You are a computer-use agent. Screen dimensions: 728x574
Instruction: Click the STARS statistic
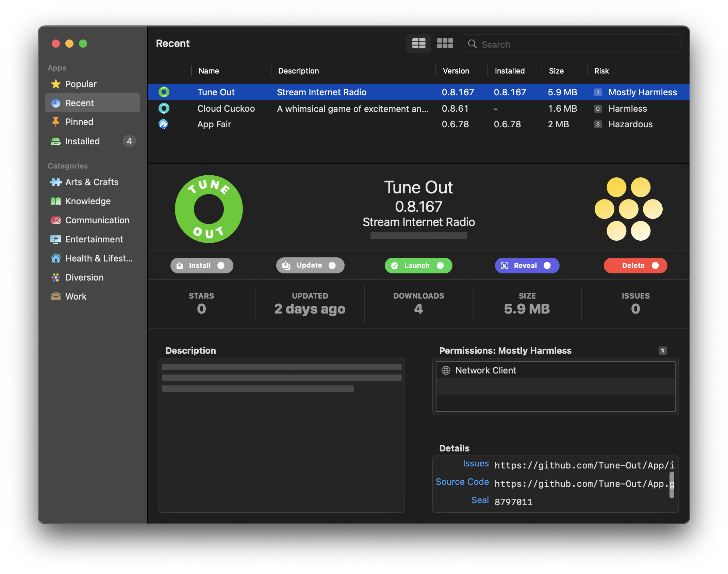tap(201, 304)
